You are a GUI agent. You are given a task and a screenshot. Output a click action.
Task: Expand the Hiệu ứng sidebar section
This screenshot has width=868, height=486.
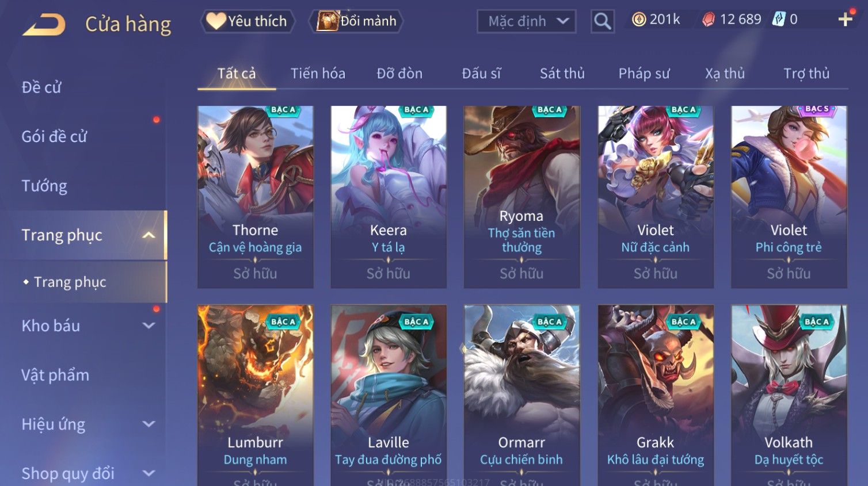pyautogui.click(x=149, y=424)
